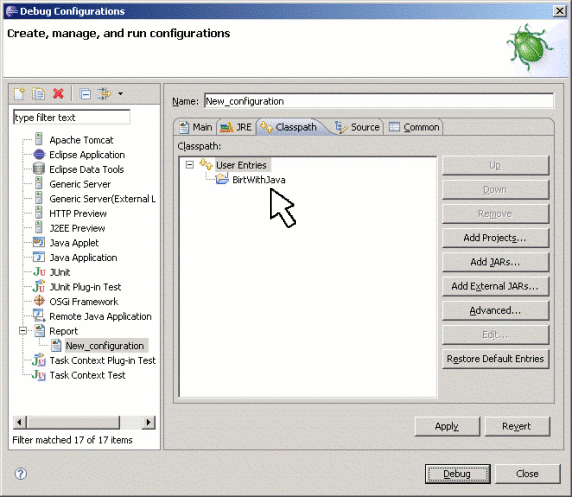Select the User Entries text label
572x497 pixels.
tap(241, 165)
